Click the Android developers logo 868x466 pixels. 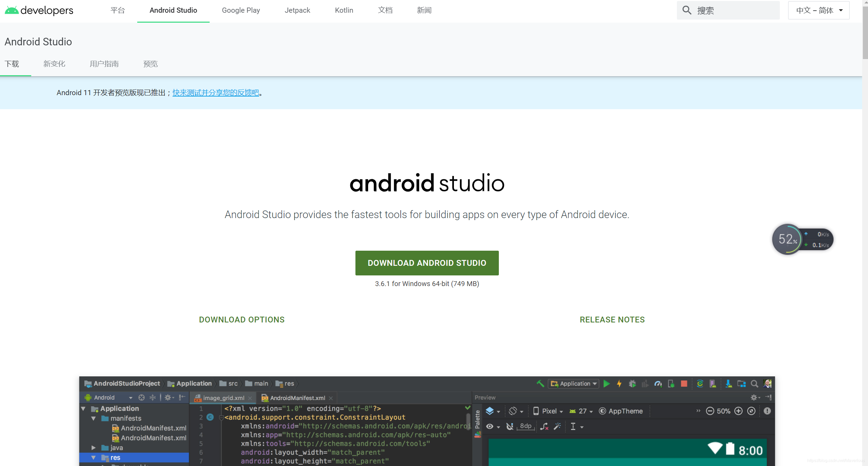pos(39,10)
